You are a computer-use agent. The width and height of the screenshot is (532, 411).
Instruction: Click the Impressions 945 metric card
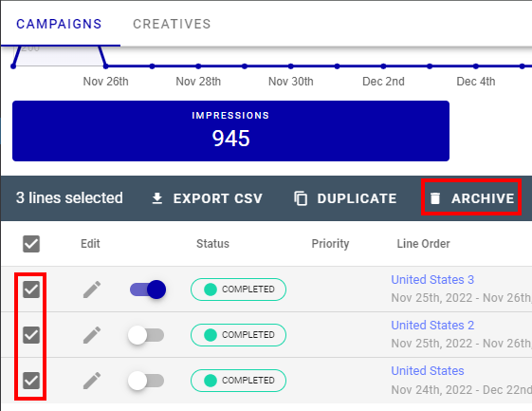tap(230, 131)
